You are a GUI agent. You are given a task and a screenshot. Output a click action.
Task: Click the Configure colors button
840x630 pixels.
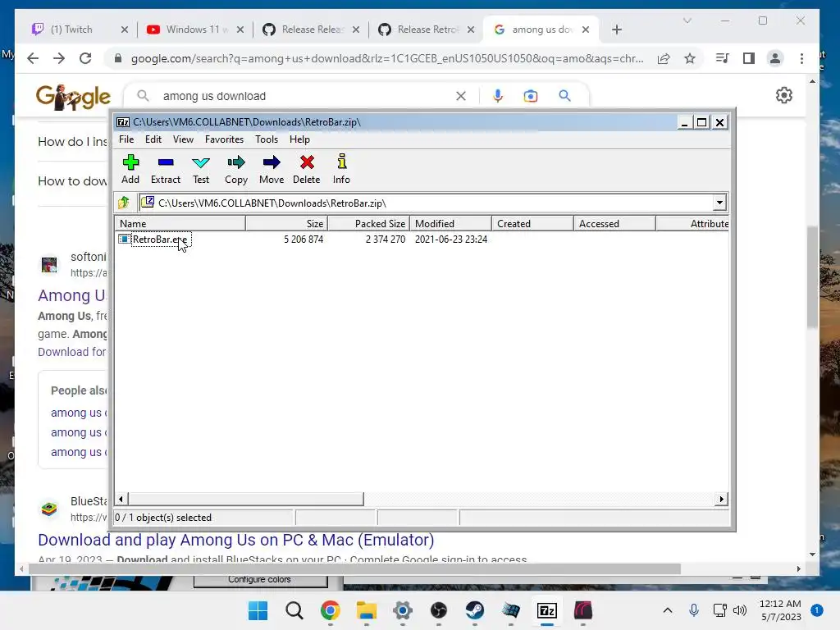(260, 580)
